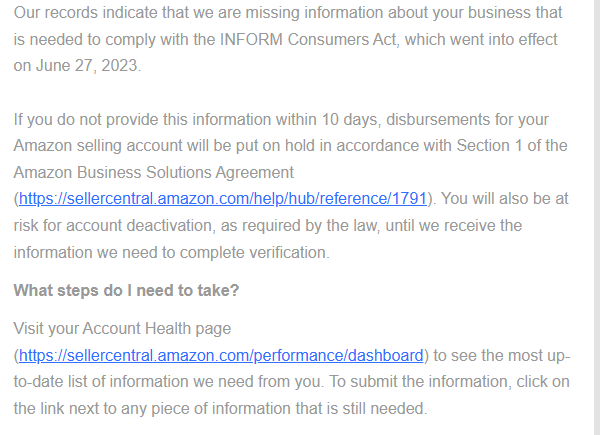The width and height of the screenshot is (600, 435).
Task: Open the sellercentral performance/dashboard link
Action: (221, 356)
